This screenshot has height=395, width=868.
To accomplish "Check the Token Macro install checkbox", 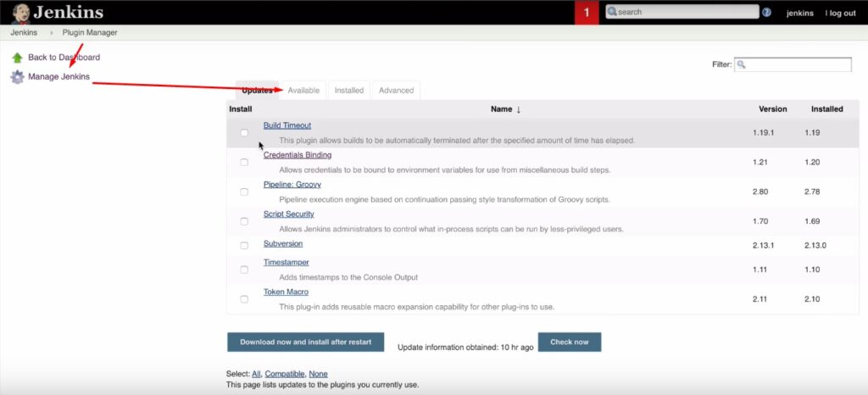I will pos(244,299).
